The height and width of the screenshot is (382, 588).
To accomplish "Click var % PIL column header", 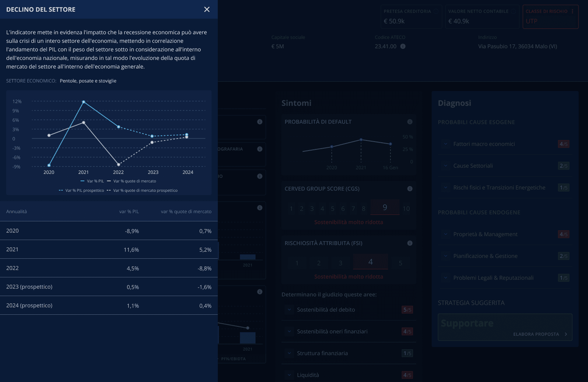I will (x=129, y=212).
